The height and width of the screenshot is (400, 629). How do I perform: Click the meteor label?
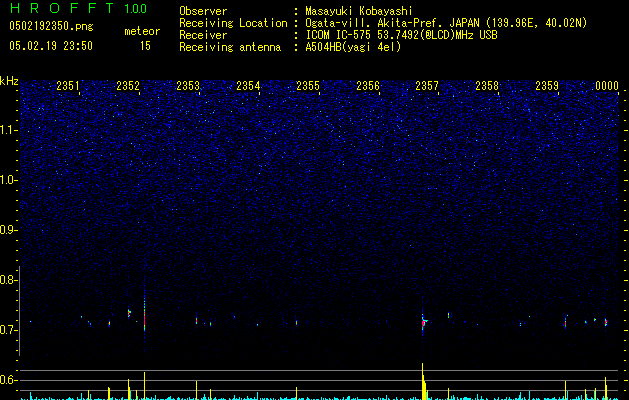coord(142,31)
